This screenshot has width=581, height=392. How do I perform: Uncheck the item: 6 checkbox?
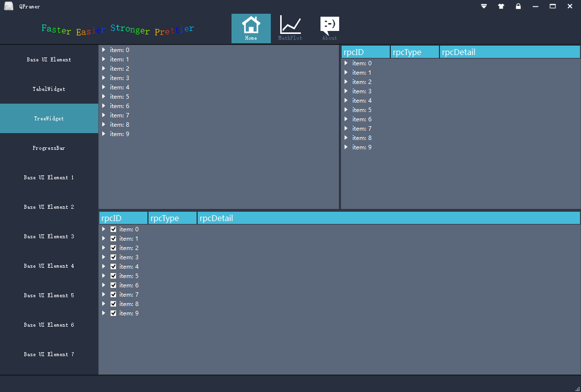point(114,285)
